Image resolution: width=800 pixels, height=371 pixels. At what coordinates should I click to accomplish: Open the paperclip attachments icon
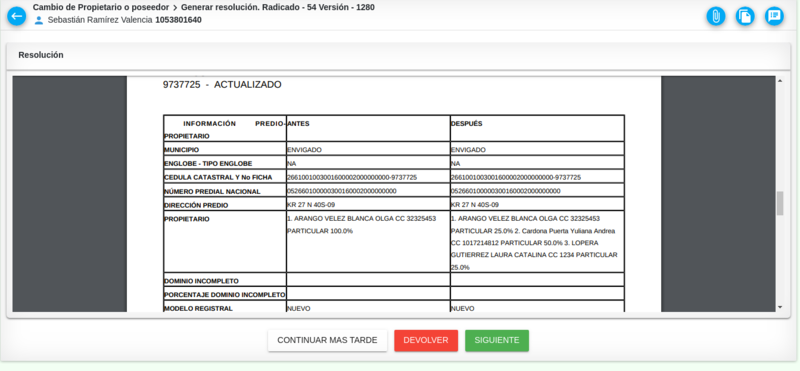pyautogui.click(x=716, y=16)
